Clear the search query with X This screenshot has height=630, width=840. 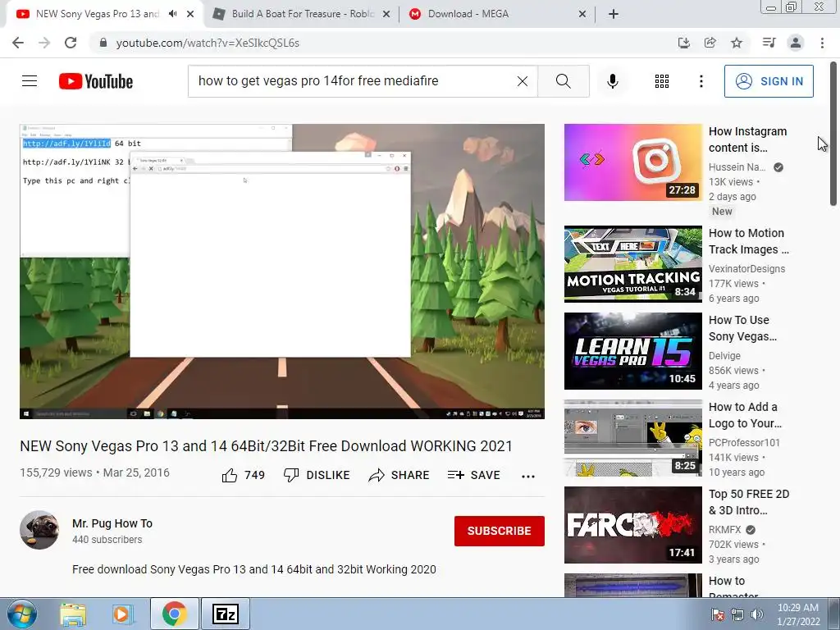pos(523,81)
